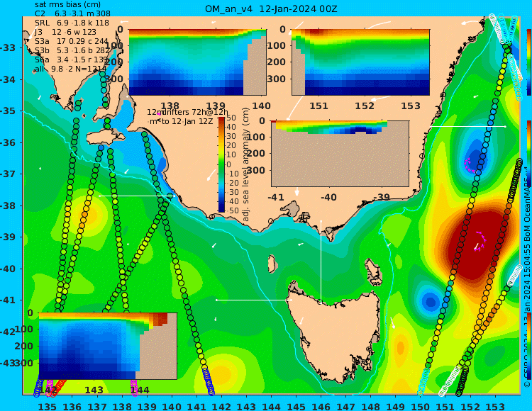
Task: Open the depth section inset spanning 142–144
Action: click(x=108, y=346)
